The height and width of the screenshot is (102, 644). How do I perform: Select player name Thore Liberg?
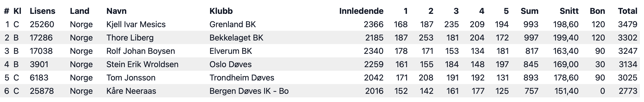130,38
